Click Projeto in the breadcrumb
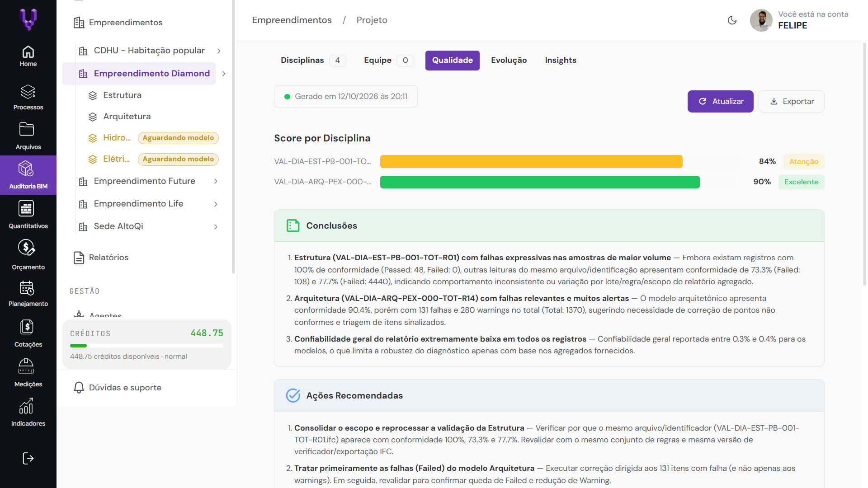Viewport: 868px width, 488px height. [372, 20]
